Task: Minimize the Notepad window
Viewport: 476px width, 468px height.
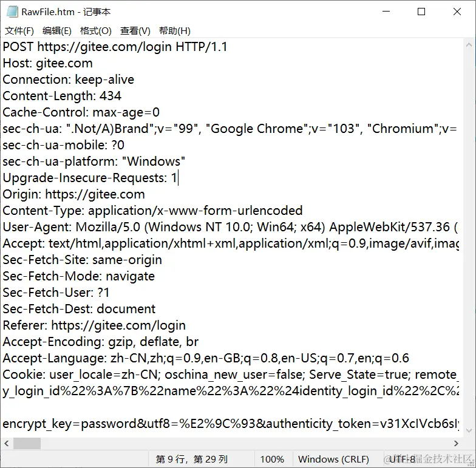Action: 386,12
